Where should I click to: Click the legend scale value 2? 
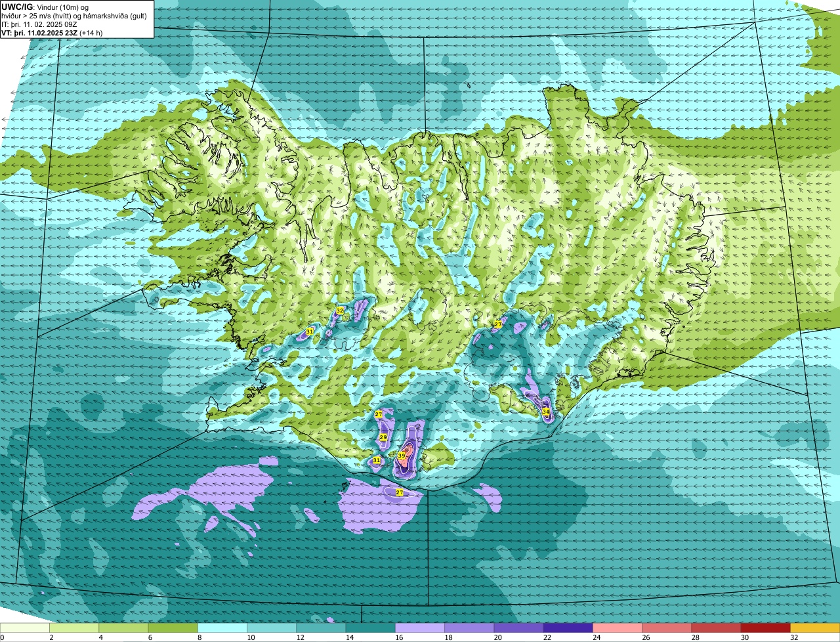pyautogui.click(x=51, y=637)
